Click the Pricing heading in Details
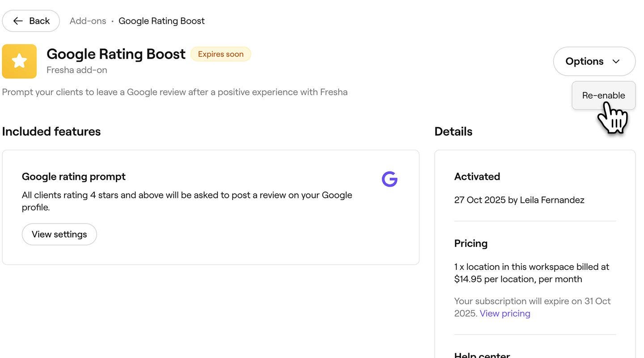Screen dimensions: 644x358 [x=471, y=243]
